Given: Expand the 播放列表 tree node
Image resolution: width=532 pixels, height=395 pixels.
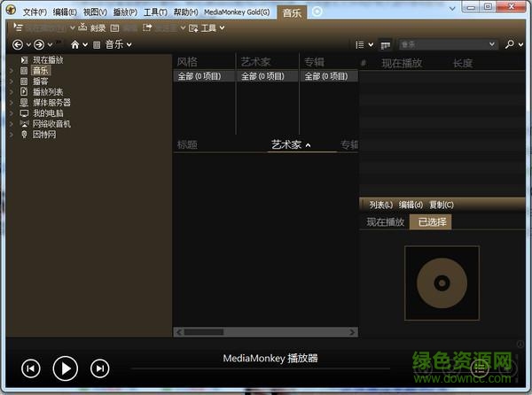Looking at the screenshot, I should (x=12, y=91).
